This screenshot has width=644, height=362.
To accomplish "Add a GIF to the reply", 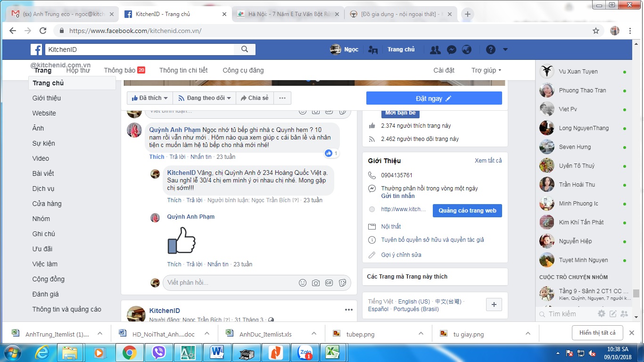I will (329, 283).
